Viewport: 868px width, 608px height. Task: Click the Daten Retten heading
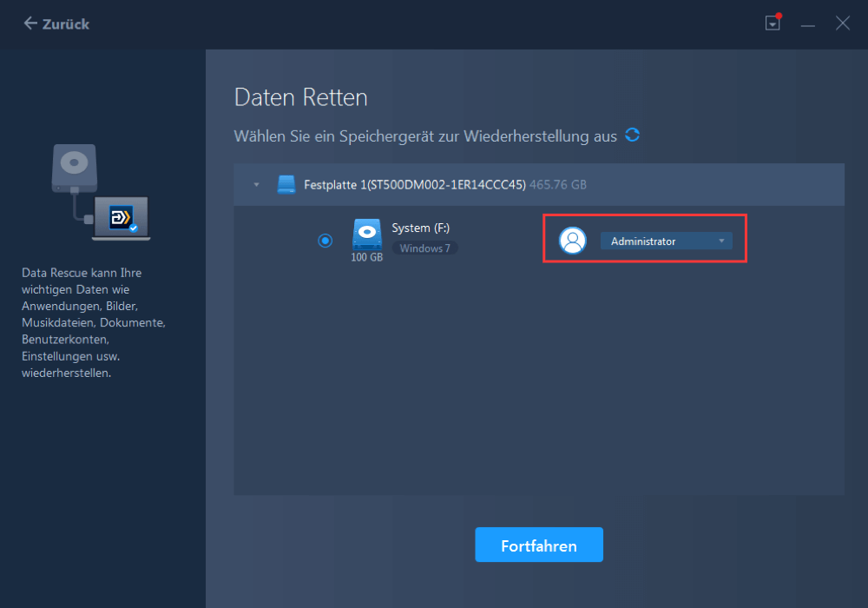300,97
